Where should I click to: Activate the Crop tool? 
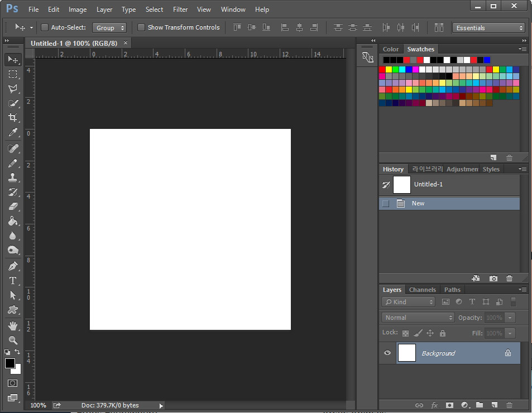point(13,118)
